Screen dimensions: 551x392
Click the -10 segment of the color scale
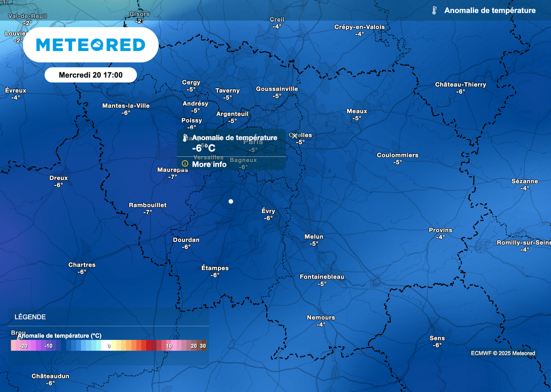pos(47,346)
